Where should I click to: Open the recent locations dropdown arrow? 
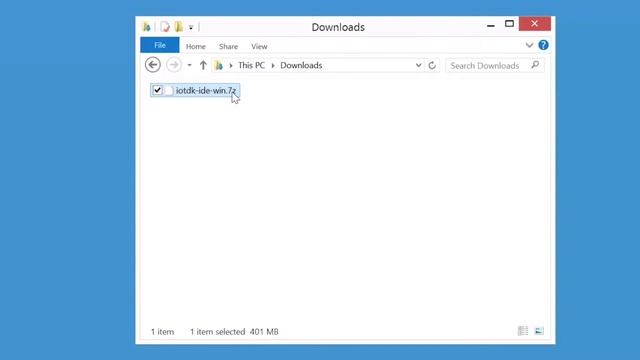[x=189, y=65]
